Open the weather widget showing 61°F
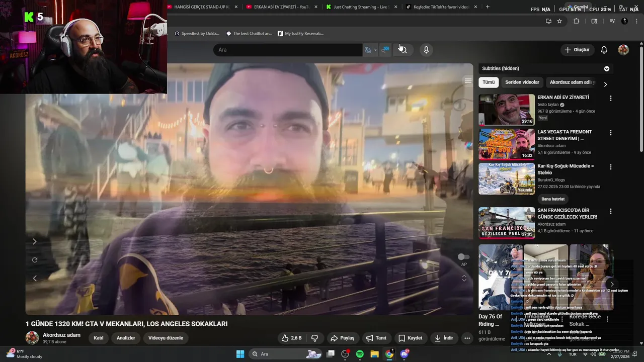The width and height of the screenshot is (644, 362). (24, 354)
